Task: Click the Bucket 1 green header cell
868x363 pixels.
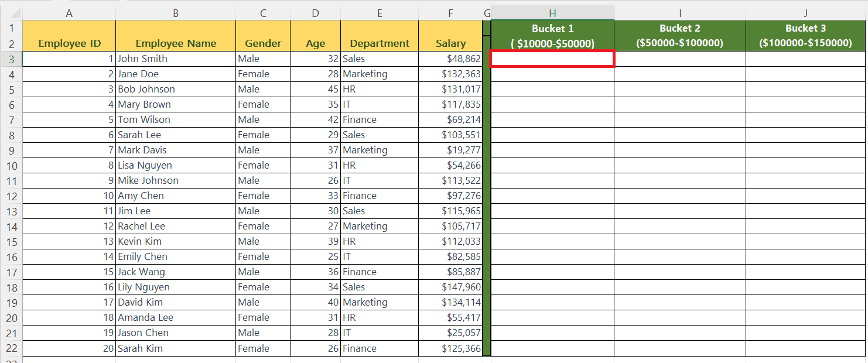Action: (552, 34)
